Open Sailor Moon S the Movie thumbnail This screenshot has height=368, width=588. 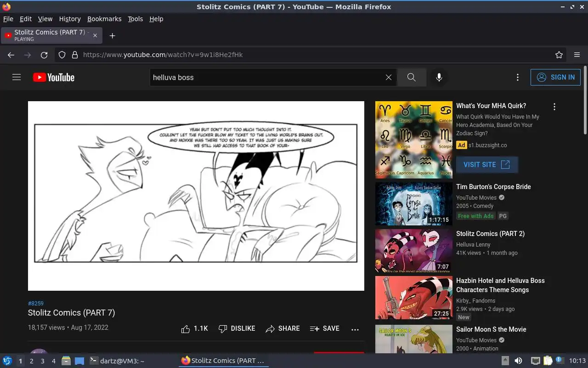[x=414, y=339]
